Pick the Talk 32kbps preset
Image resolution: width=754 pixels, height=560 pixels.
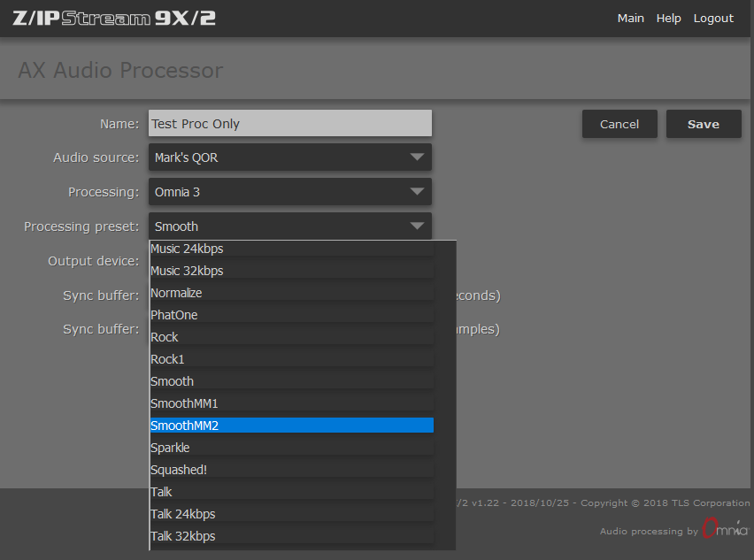pos(292,536)
